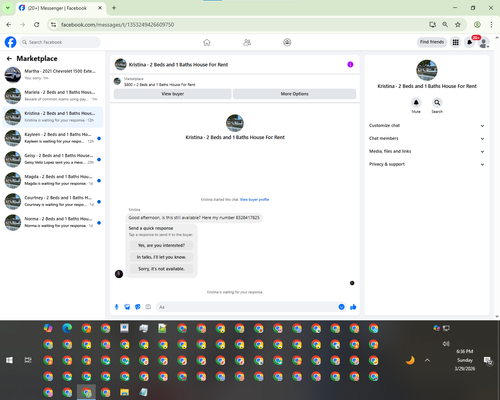
Task: Bookmark this tab with star icon
Action: tap(458, 25)
